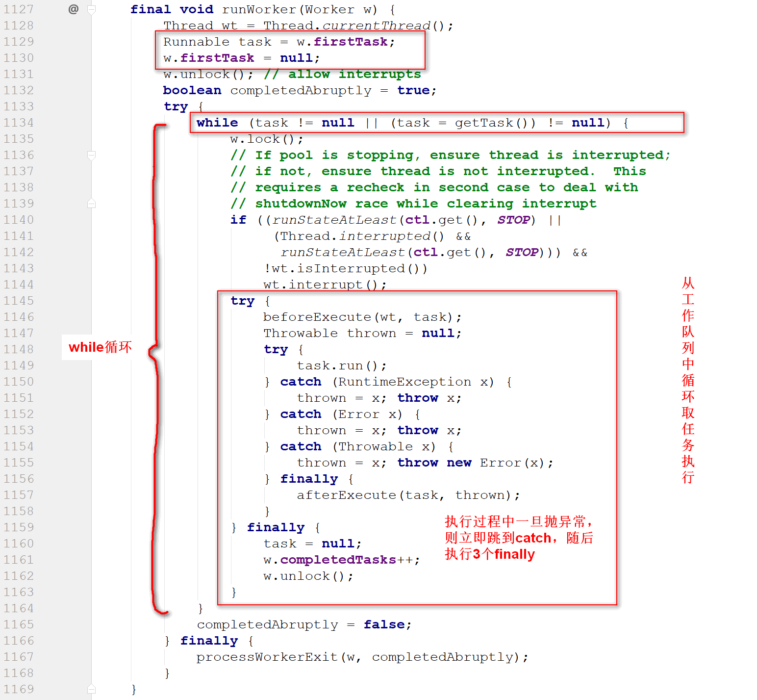Click the 'if' keyword on line 1140

(238, 220)
